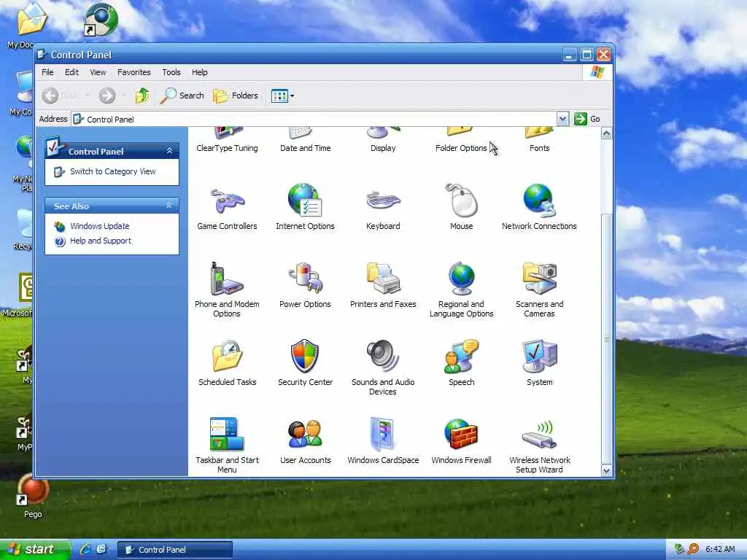The width and height of the screenshot is (747, 560).
Task: Open the Edit menu
Action: tap(72, 72)
